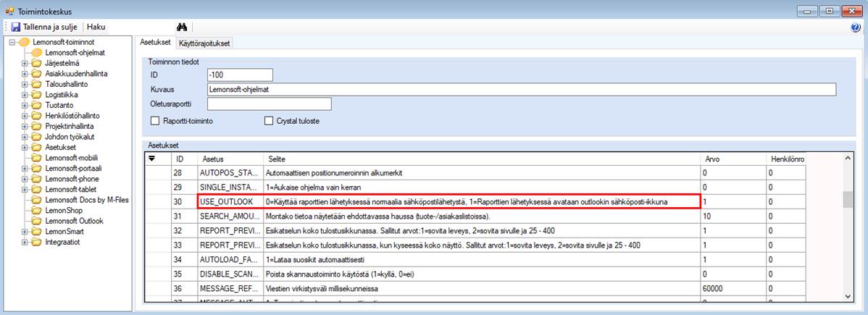
Task: Click Tallenna ja sulje button
Action: point(44,27)
